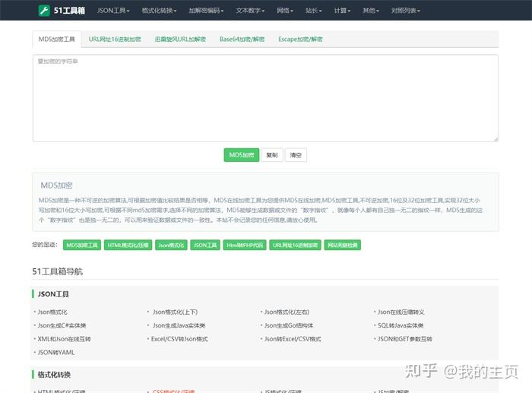Viewport: 532px width, 393px height.
Task: Open the Json生成C#实体类 link
Action: [62, 325]
